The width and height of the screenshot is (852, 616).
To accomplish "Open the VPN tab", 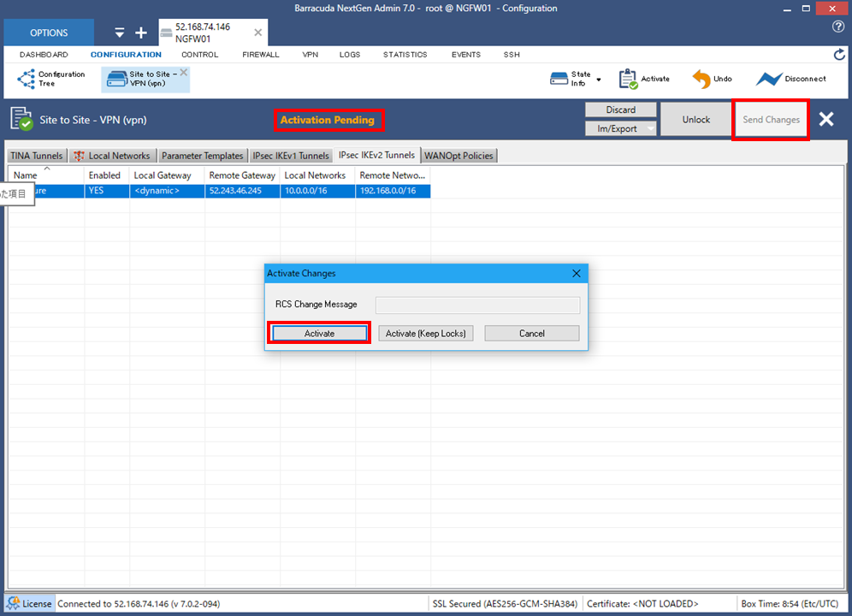I will [x=311, y=55].
